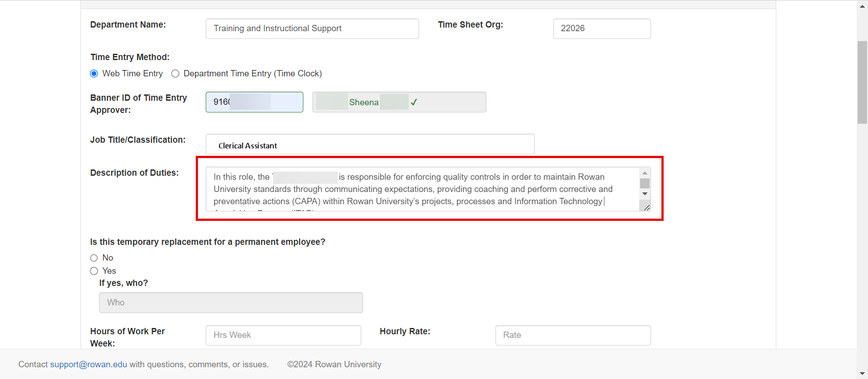Click the textarea resize handle corner
This screenshot has width=868, height=379.
(646, 207)
